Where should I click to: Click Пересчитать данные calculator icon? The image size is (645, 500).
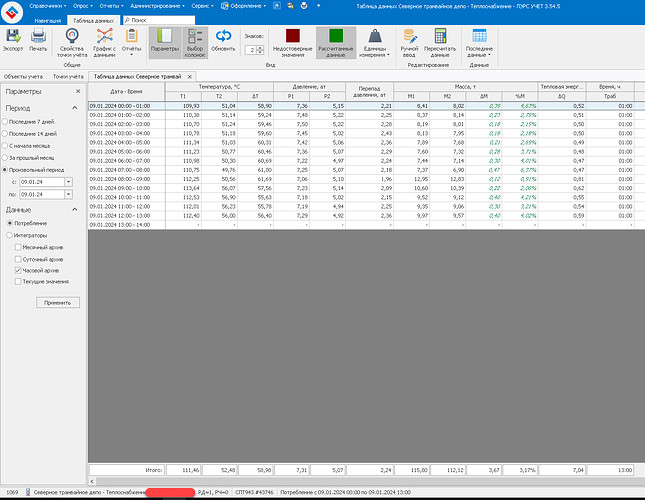[x=440, y=36]
